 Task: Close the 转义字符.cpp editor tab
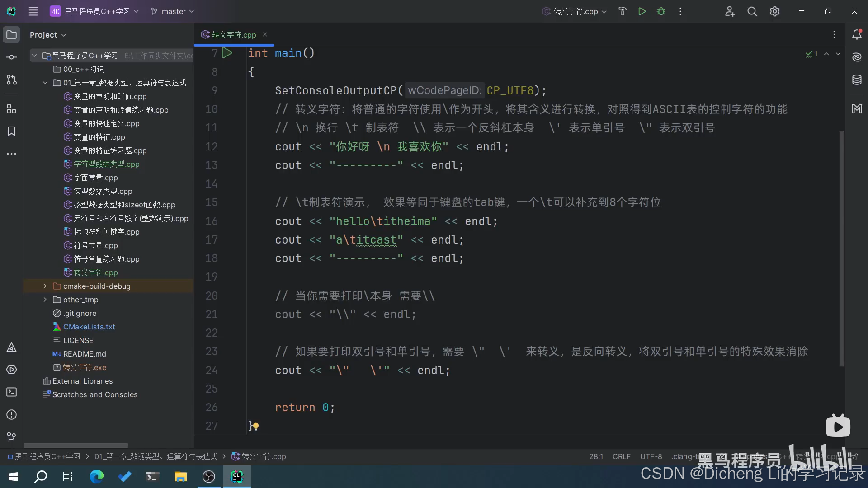click(x=265, y=35)
